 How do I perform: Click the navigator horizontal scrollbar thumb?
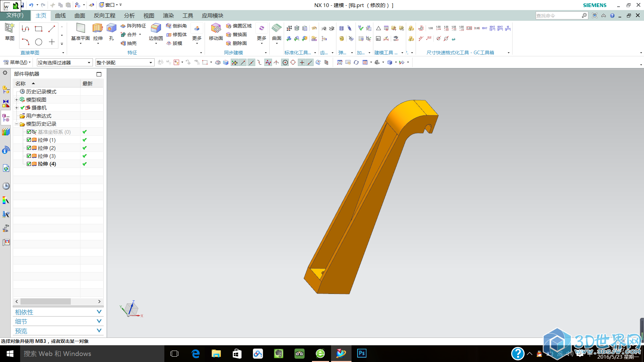(46, 301)
